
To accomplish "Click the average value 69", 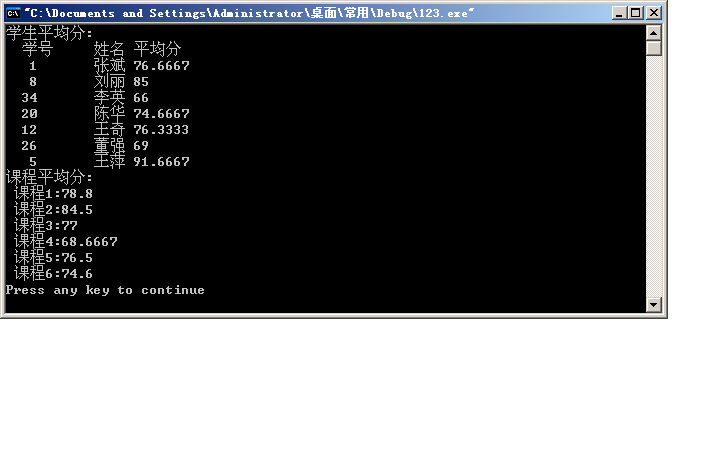I will (x=141, y=146).
